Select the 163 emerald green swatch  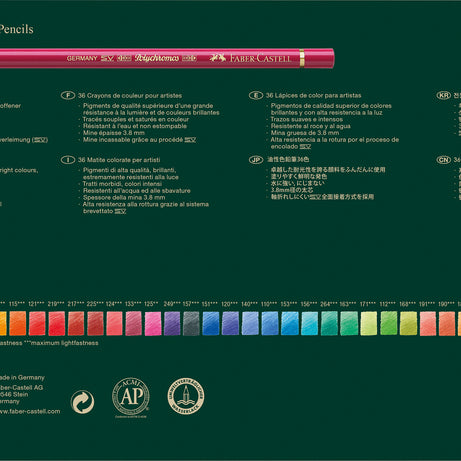349,323
